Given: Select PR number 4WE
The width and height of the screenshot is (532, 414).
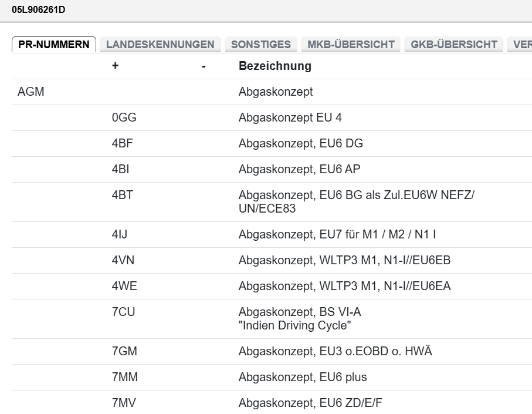Looking at the screenshot, I should (125, 287).
